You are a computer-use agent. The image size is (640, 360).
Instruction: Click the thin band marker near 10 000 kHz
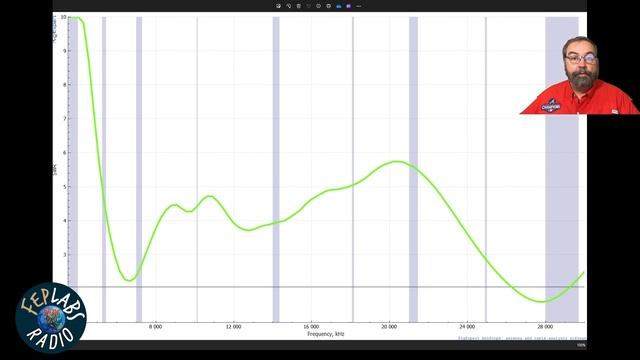(197, 169)
